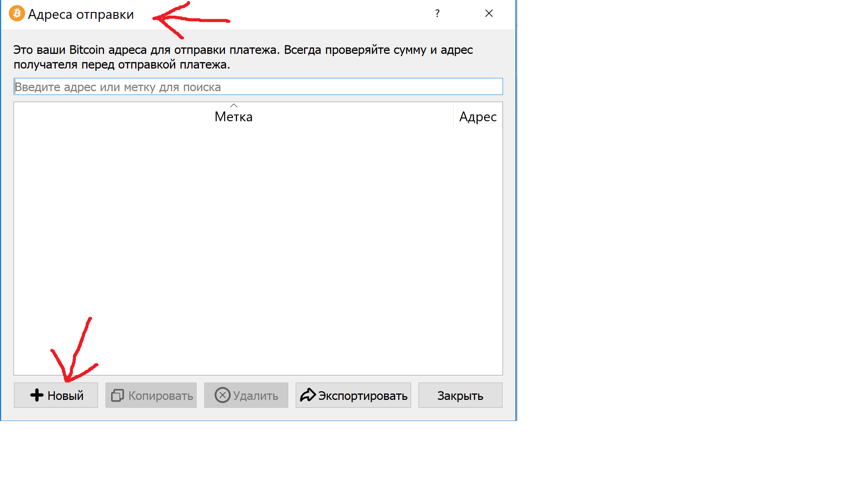Viewport: 868px width, 488px height.
Task: Sort the list by the Метка column header
Action: click(x=234, y=117)
